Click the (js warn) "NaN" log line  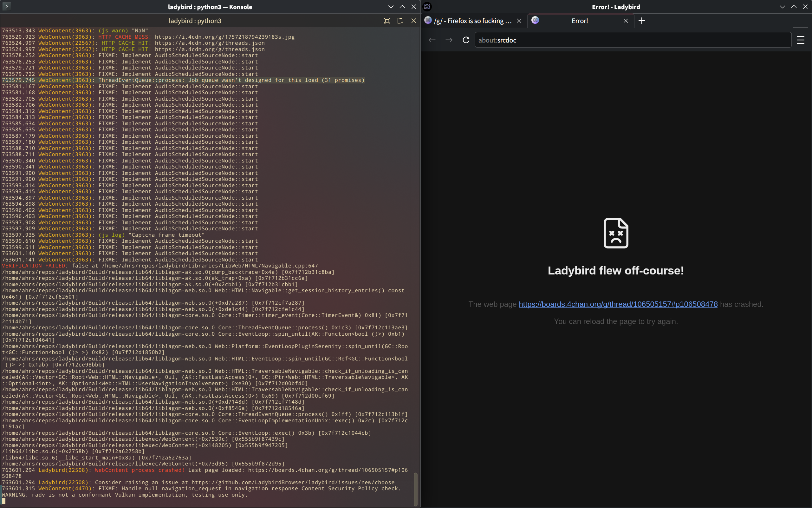pyautogui.click(x=75, y=30)
